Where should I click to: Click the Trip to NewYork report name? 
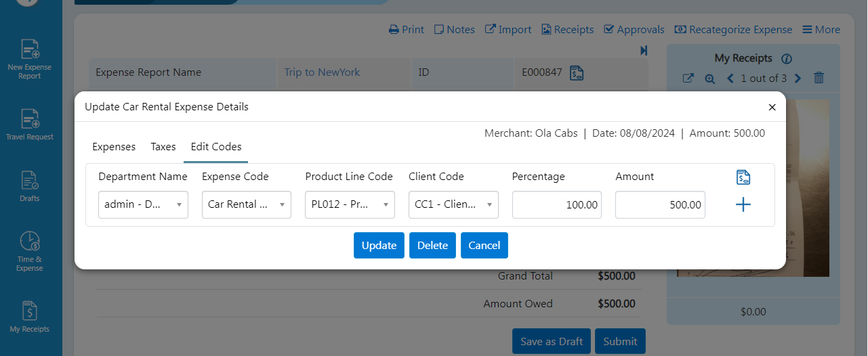[x=322, y=72]
